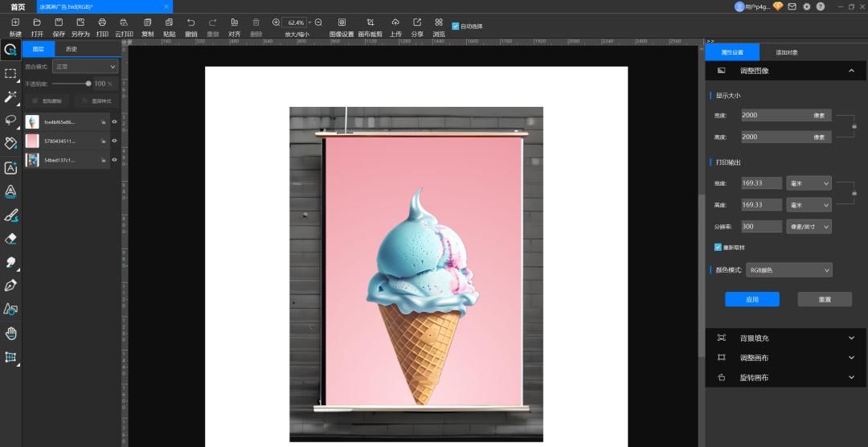Screen dimensions: 868x447
Task: Select the smudge/dodge tool
Action: click(x=10, y=262)
